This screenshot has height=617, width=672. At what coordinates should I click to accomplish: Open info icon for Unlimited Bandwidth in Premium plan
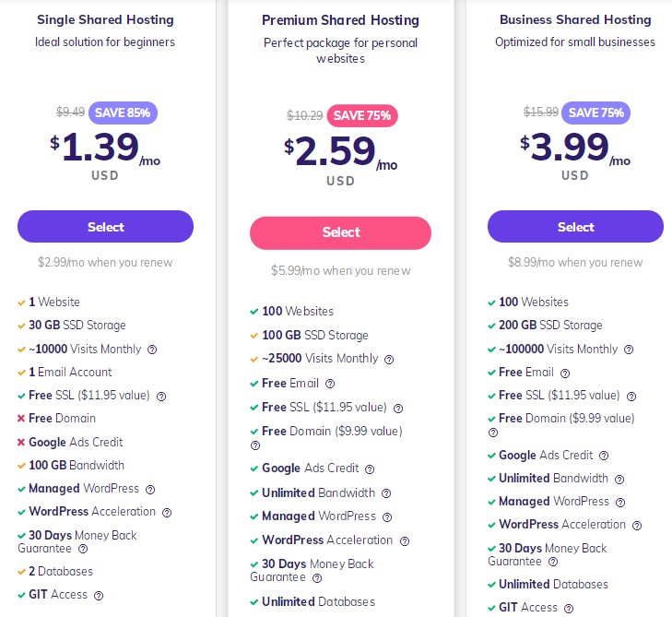tap(386, 493)
